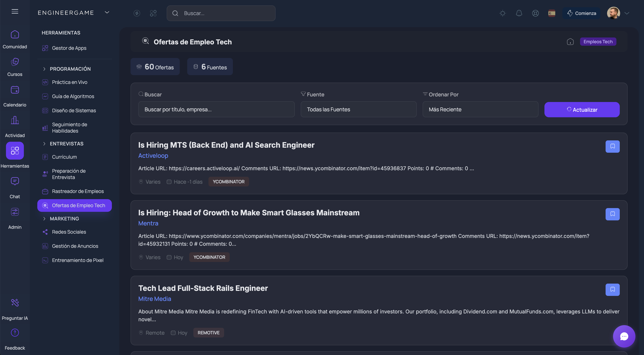Click the home icon next to Empleos Tech
Viewport: 644px width, 355px height.
tap(570, 42)
